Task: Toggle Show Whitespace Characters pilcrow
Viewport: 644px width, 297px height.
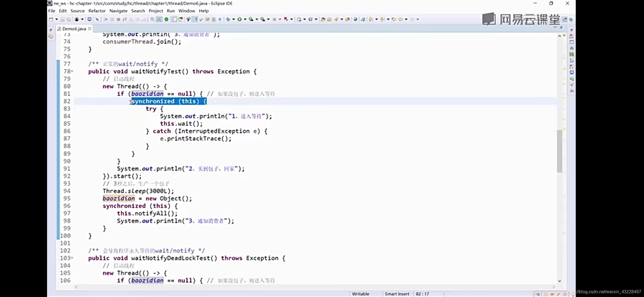Action: tap(220, 19)
